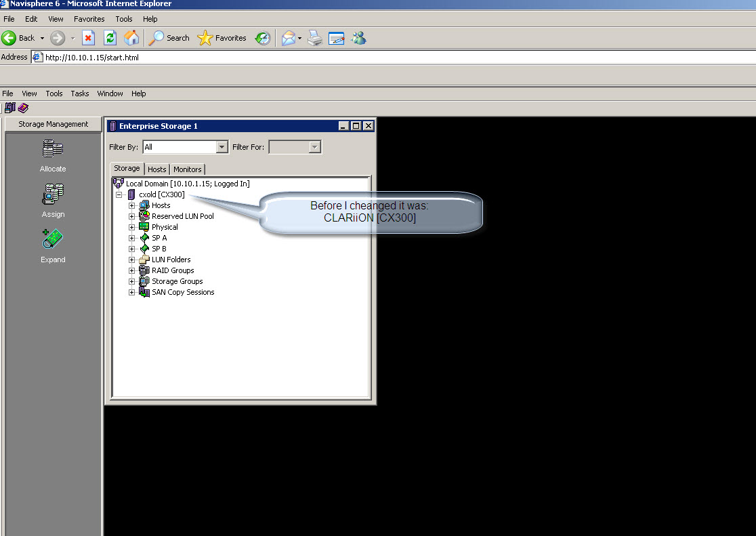756x536 pixels.
Task: Expand the SP B tree node
Action: (131, 249)
